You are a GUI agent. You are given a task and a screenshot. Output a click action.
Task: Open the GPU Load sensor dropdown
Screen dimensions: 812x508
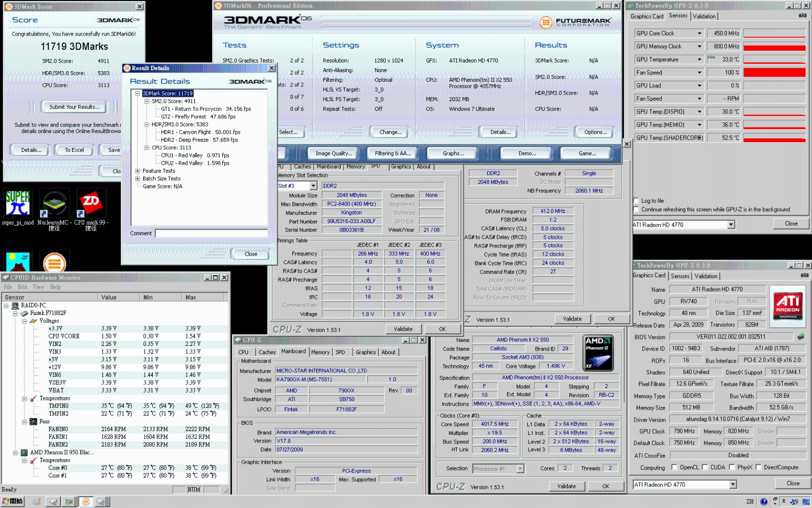699,86
